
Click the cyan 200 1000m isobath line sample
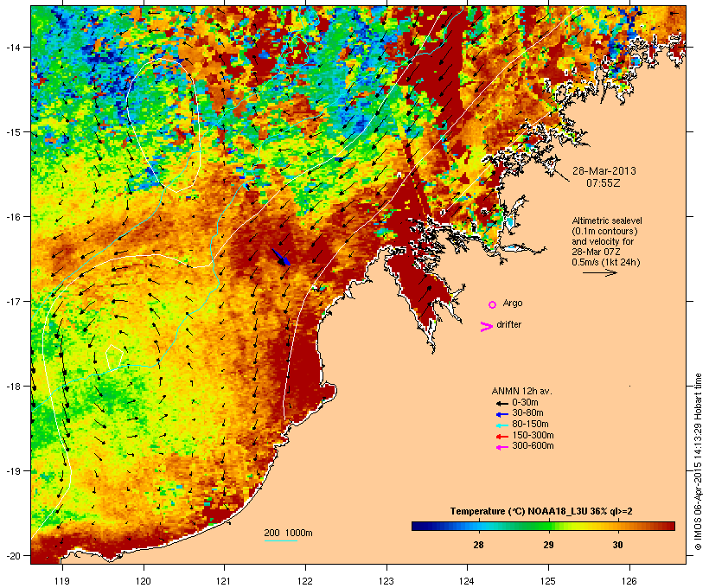tap(280, 540)
